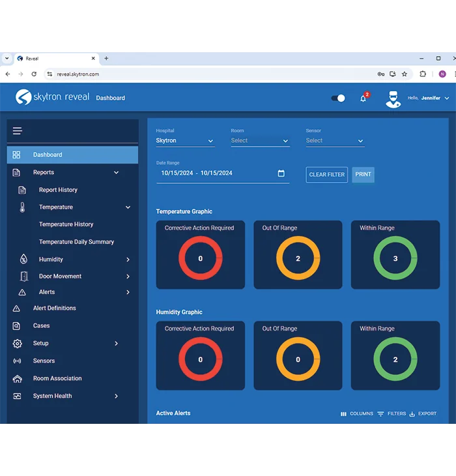Screen dimensions: 456x476
Task: Click the Columns icon above alerts table
Action: 343,414
